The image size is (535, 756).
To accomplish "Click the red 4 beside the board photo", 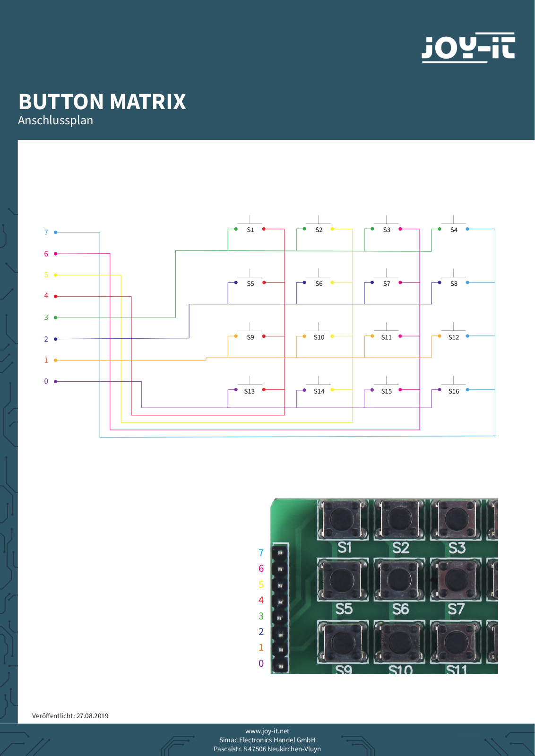I will 261,600.
